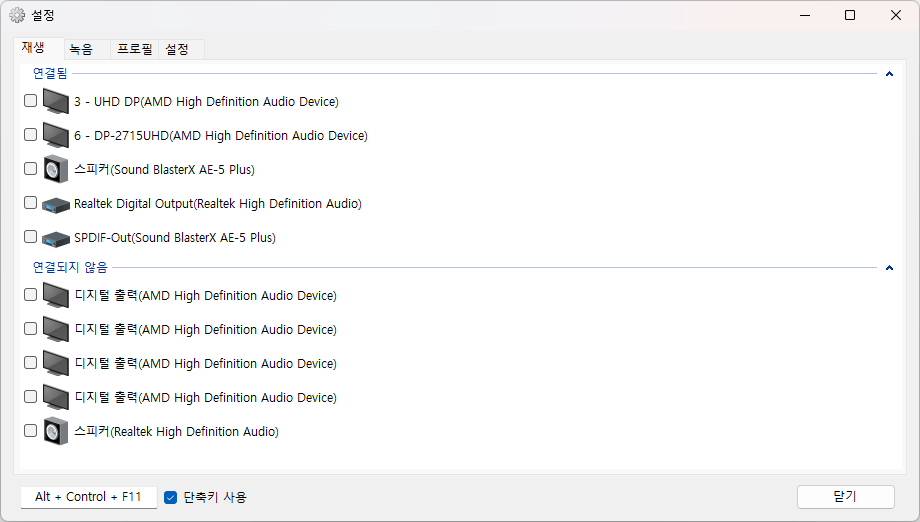This screenshot has height=522, width=920.
Task: Click the SPDIF-Out device icon
Action: click(56, 239)
